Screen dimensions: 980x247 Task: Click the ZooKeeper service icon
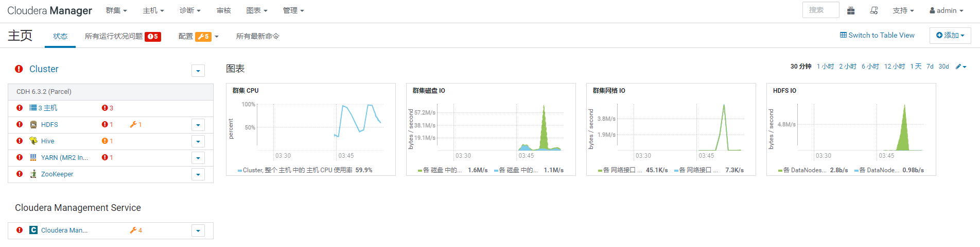point(33,174)
